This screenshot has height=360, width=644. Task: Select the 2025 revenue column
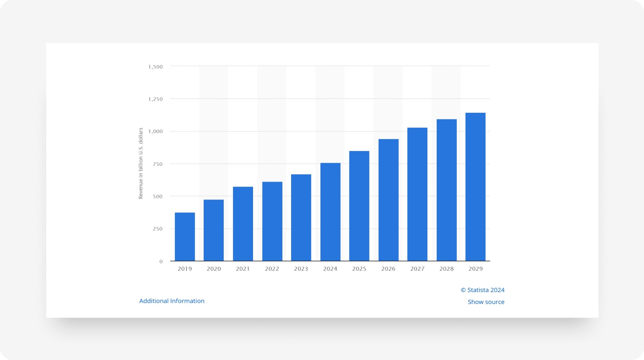[x=359, y=205]
